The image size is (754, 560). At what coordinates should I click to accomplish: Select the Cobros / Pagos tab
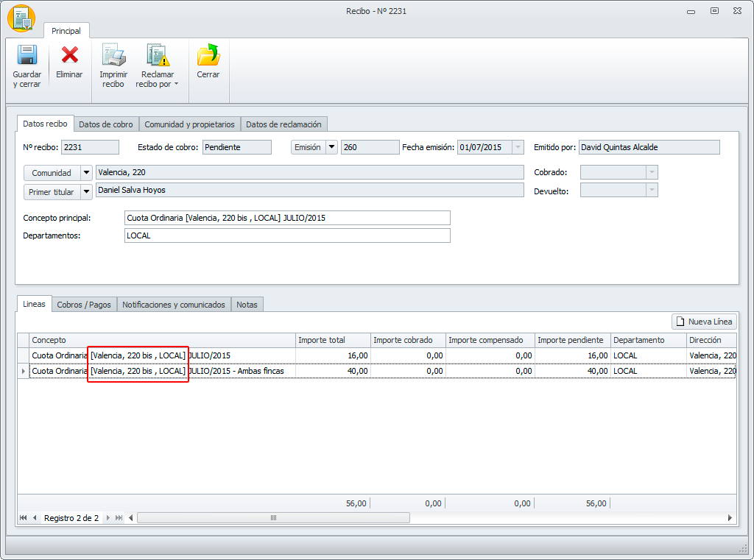coord(84,305)
